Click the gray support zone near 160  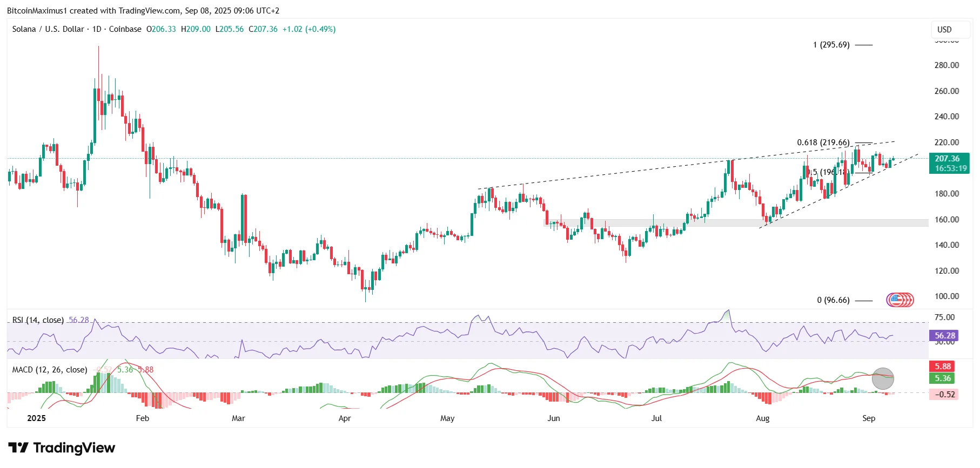tap(736, 222)
